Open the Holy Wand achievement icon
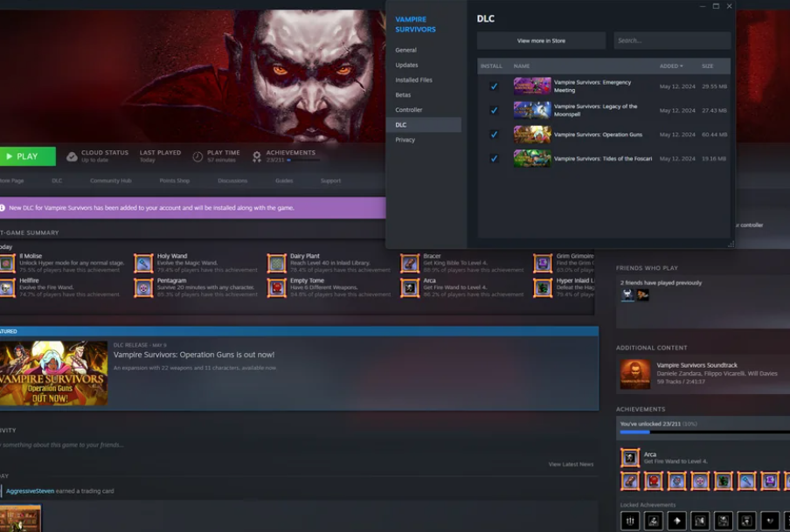 coord(143,263)
